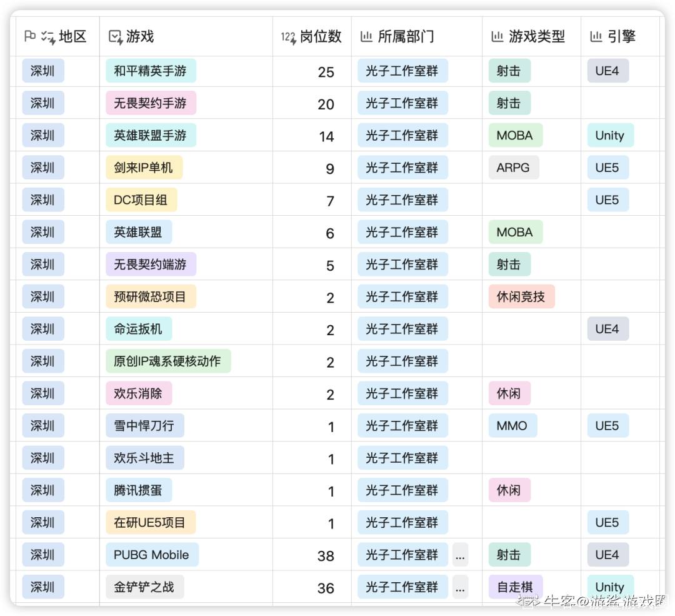Select the 游戏 column header label
The image size is (675, 616).
(140, 37)
